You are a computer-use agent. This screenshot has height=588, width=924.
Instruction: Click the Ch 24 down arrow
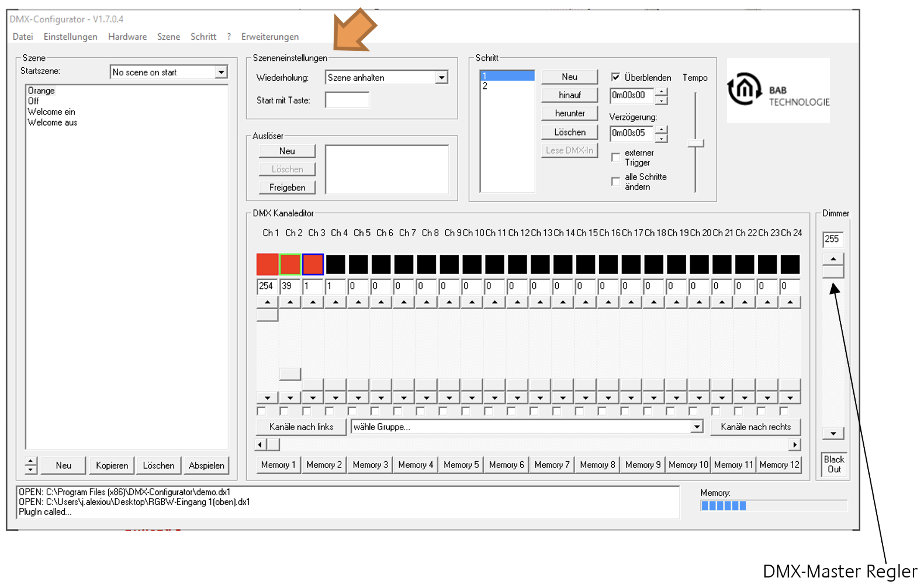[x=790, y=398]
